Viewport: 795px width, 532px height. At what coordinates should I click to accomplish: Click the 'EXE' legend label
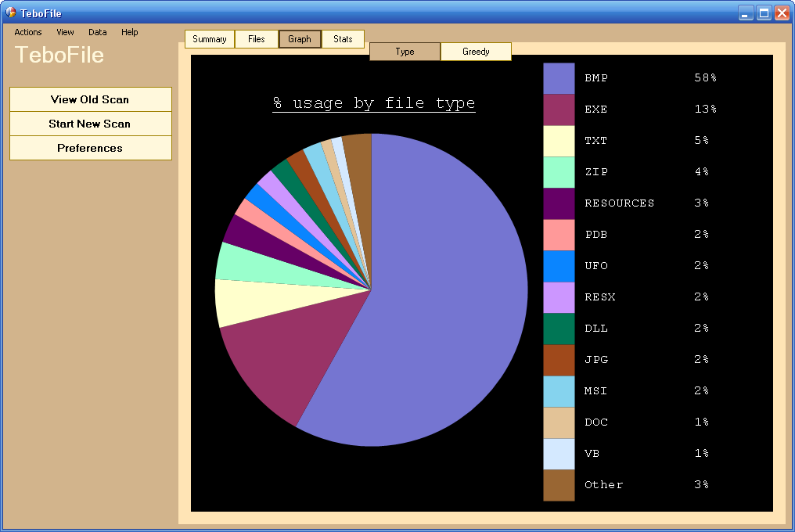(596, 110)
